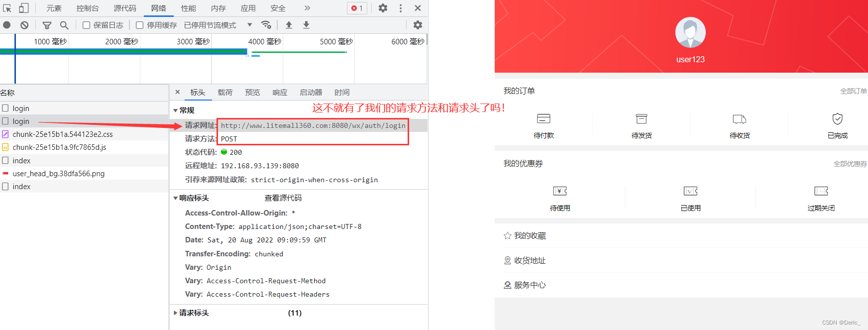Export HAR file with download arrow
Viewport: 868px width, 330px height.
click(306, 25)
